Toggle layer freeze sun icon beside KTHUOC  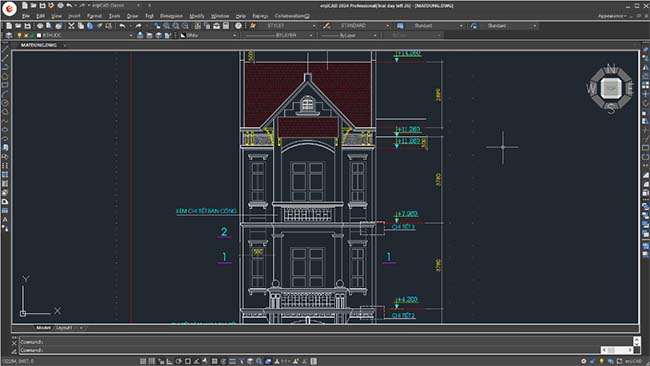pyautogui.click(x=26, y=36)
